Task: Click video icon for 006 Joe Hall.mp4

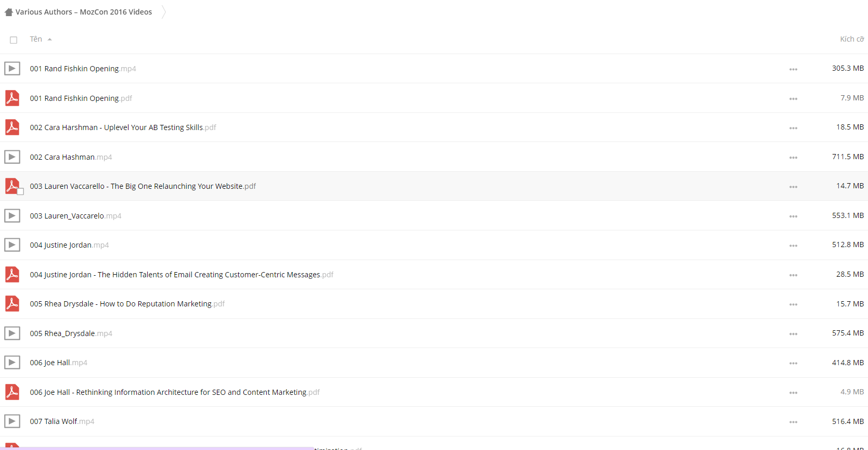Action: pyautogui.click(x=12, y=362)
